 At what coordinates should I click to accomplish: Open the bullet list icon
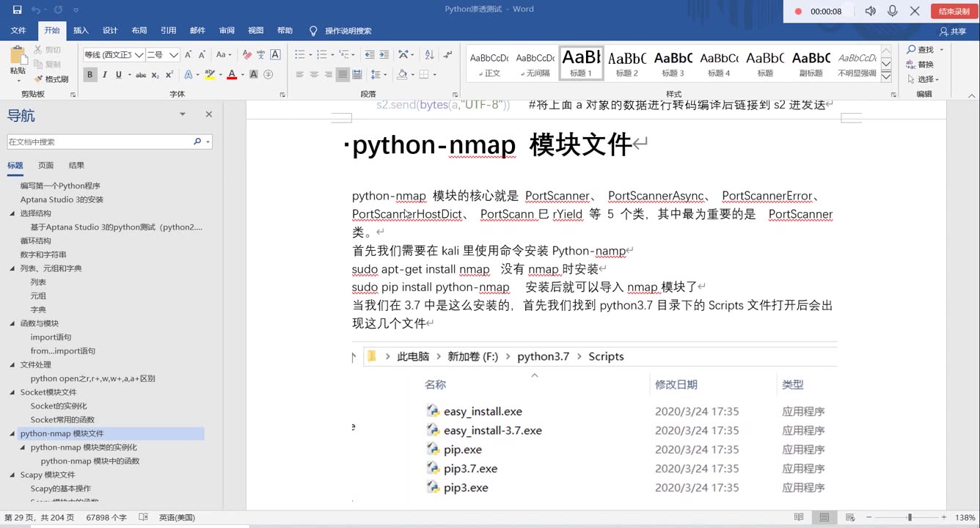pyautogui.click(x=299, y=54)
